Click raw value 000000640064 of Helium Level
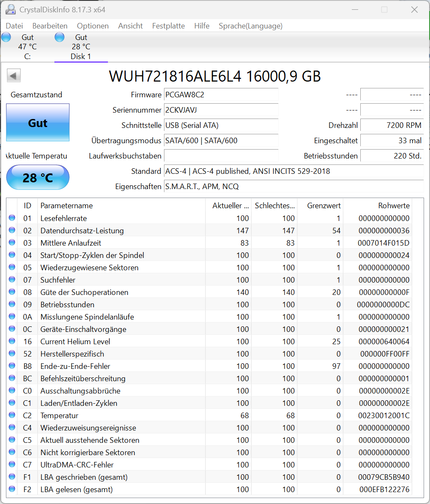 [x=384, y=342]
